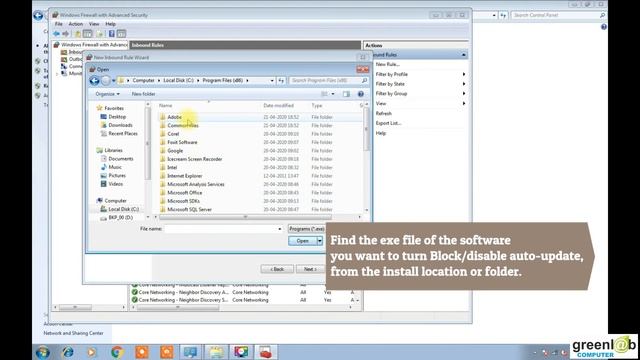Screen dimensions: 640x360
Task: Select the Corel folder
Action: click(x=173, y=134)
